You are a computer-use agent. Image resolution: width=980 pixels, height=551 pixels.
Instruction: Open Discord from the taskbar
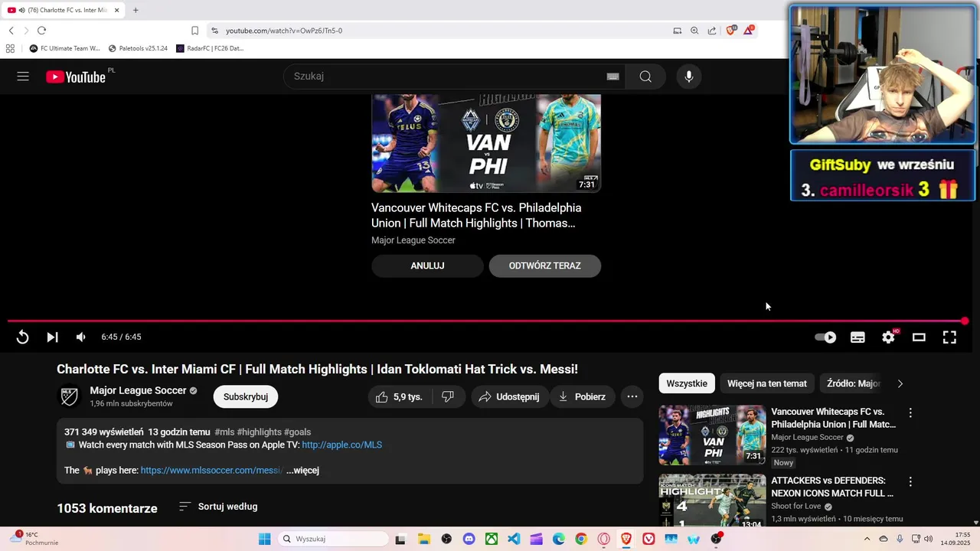click(469, 539)
